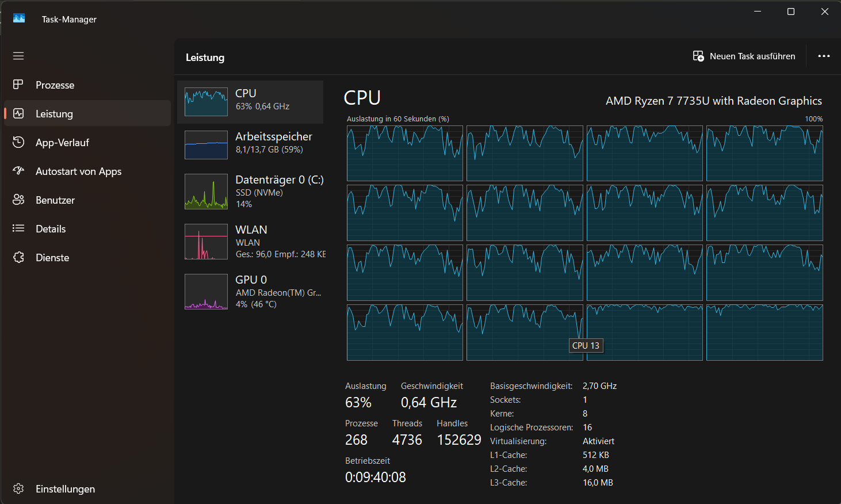The height and width of the screenshot is (504, 841).
Task: Click the uptime value 0:09:40:08
Action: pos(376,478)
